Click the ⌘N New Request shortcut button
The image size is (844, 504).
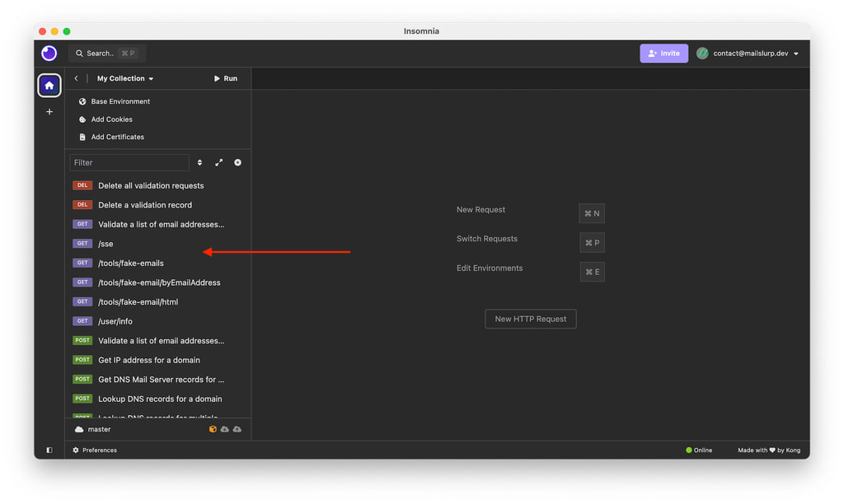point(592,213)
